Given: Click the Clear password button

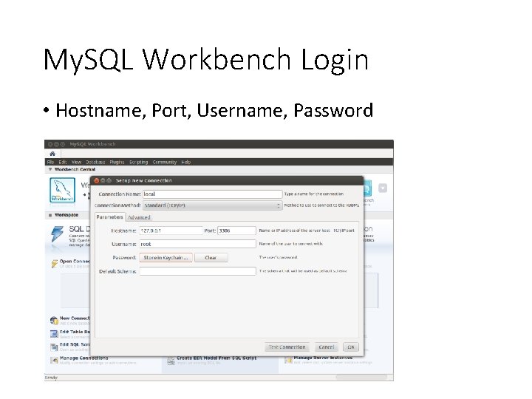Looking at the screenshot, I should pos(211,258).
